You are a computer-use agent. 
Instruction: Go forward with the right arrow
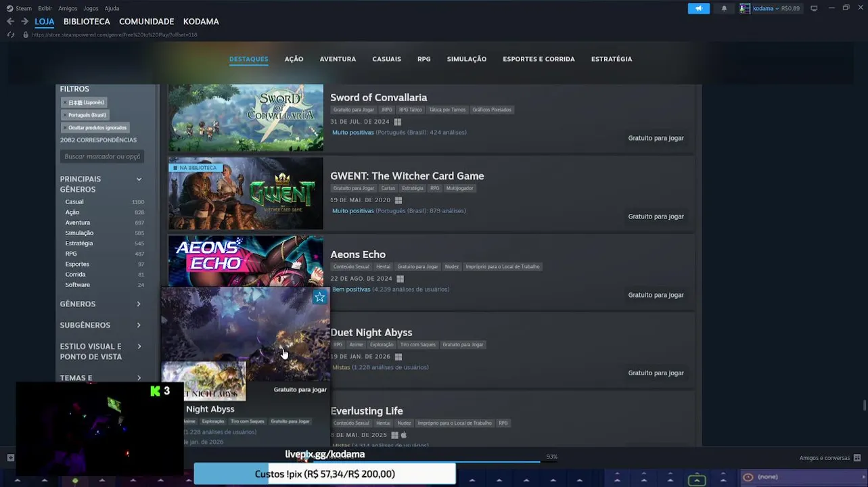click(x=24, y=22)
